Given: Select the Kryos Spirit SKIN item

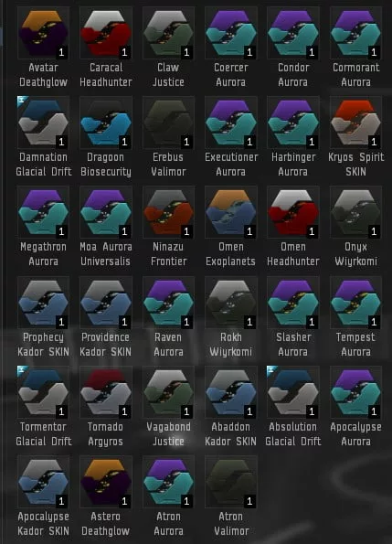Looking at the screenshot, I should [x=355, y=123].
